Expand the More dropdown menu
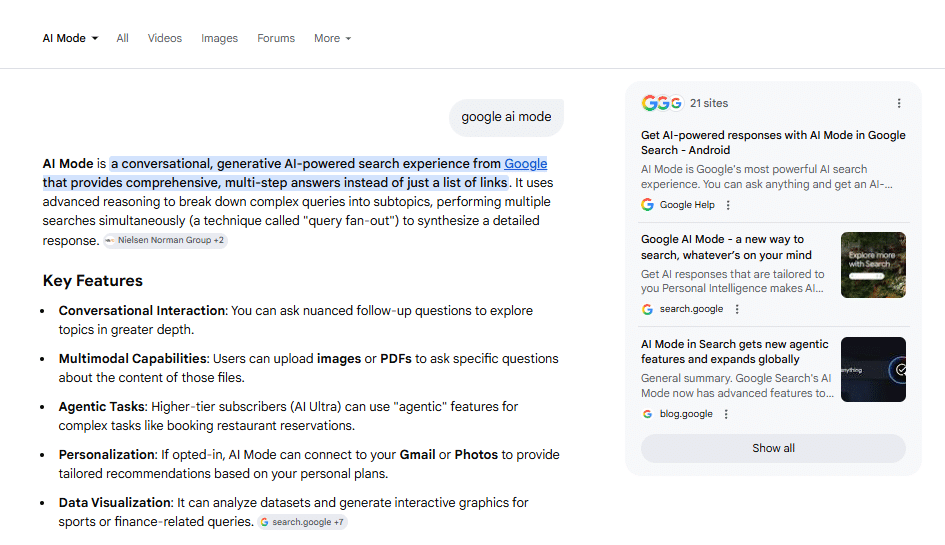 coord(332,38)
